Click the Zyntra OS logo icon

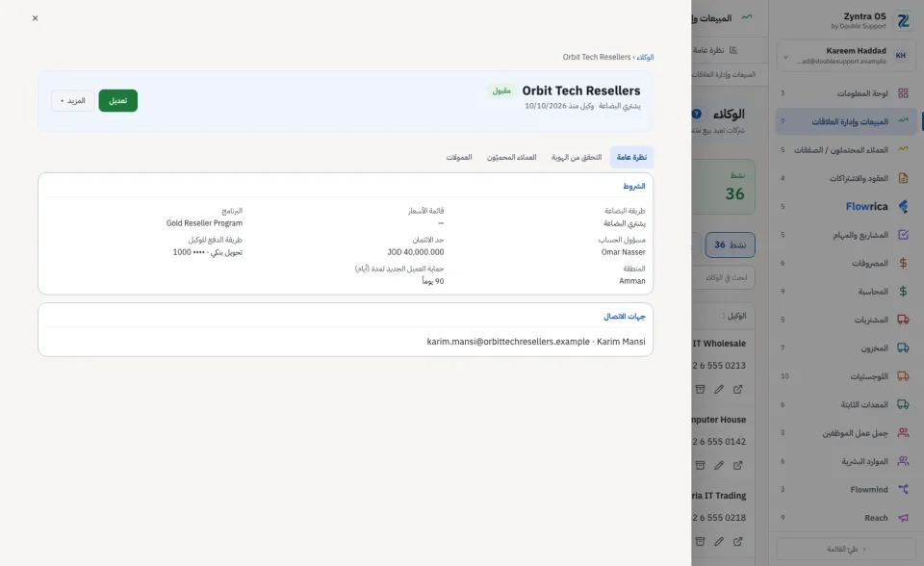pos(903,21)
